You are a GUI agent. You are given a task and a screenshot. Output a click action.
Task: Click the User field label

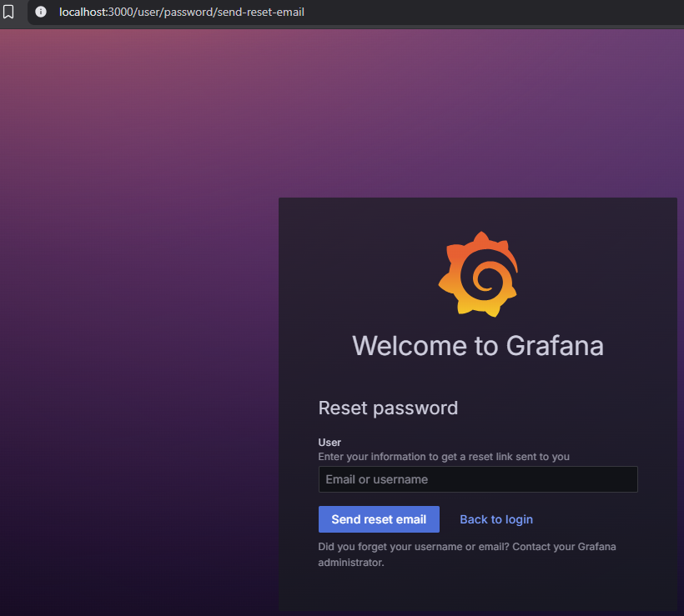coord(329,442)
